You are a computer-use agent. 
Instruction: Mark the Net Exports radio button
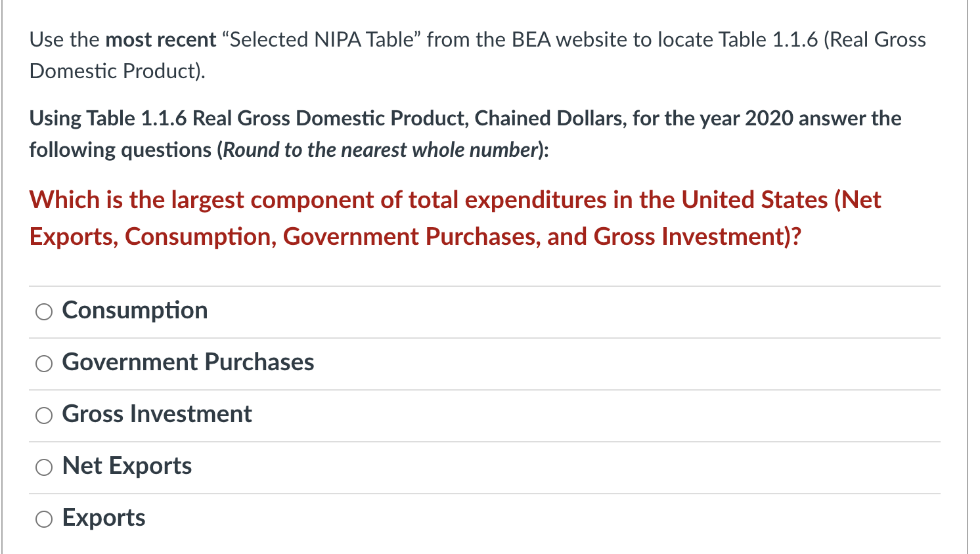pyautogui.click(x=44, y=467)
